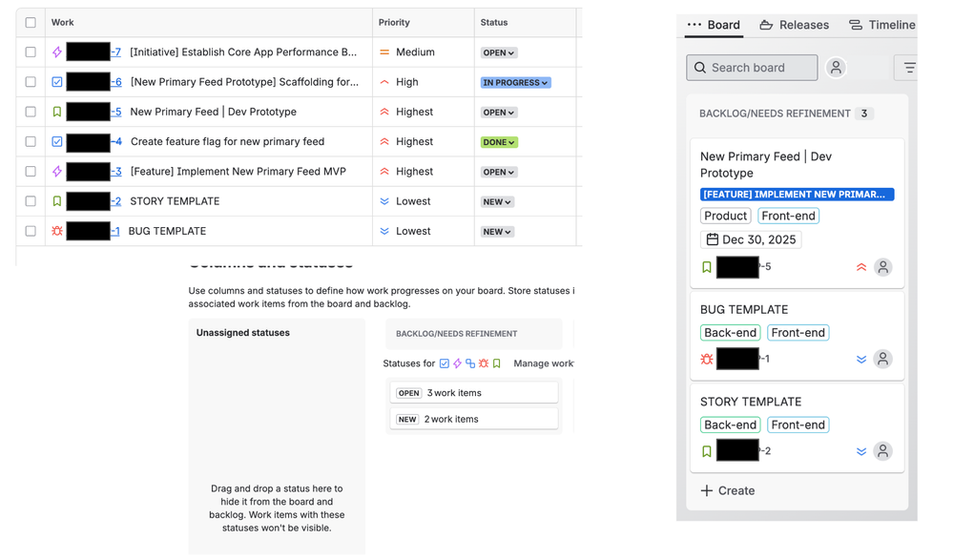Check the select-all checkbox in the table header
953x560 pixels.
pyautogui.click(x=30, y=22)
